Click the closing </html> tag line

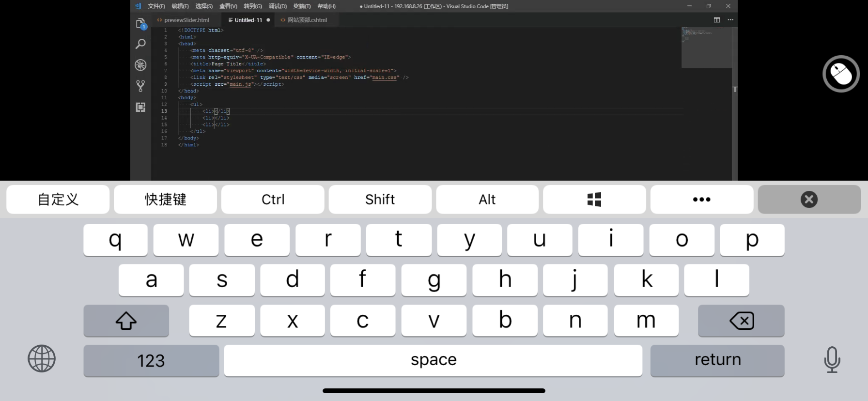(188, 145)
